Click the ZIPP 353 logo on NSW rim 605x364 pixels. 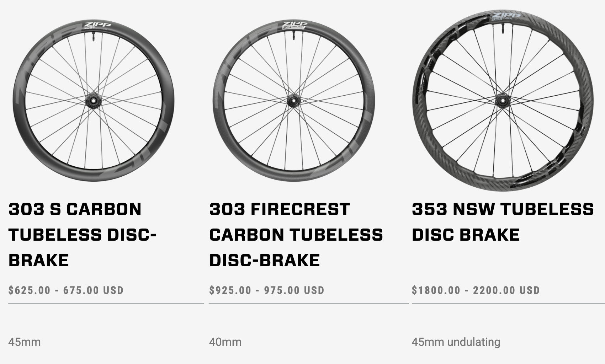point(506,16)
